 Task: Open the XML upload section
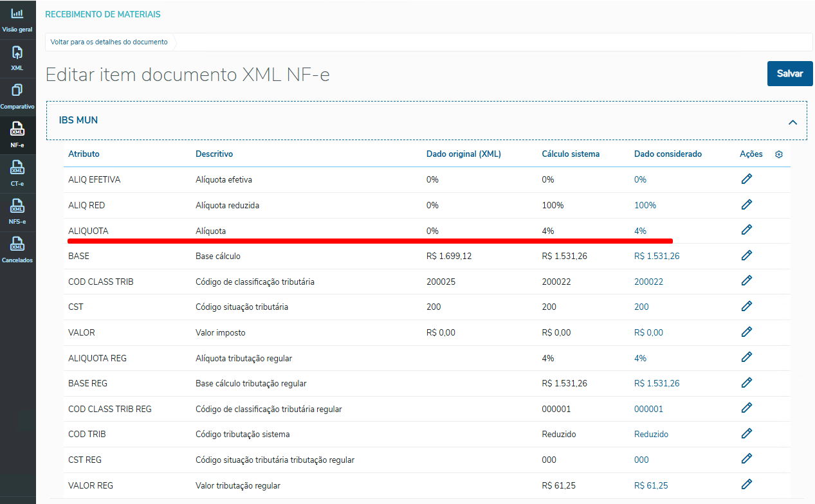click(17, 58)
